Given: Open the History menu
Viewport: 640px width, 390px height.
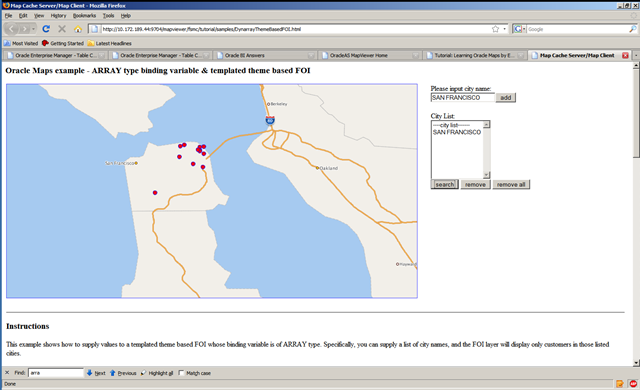Looking at the screenshot, I should 58,16.
